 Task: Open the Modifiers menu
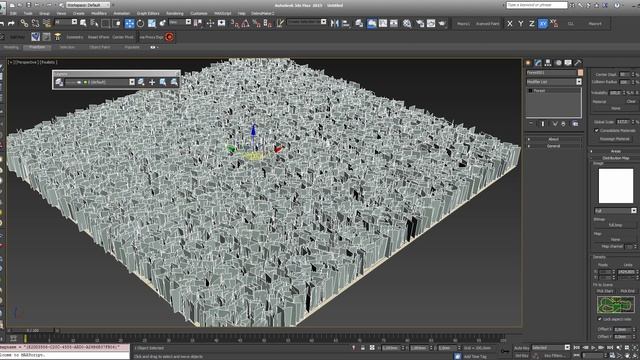coord(99,13)
